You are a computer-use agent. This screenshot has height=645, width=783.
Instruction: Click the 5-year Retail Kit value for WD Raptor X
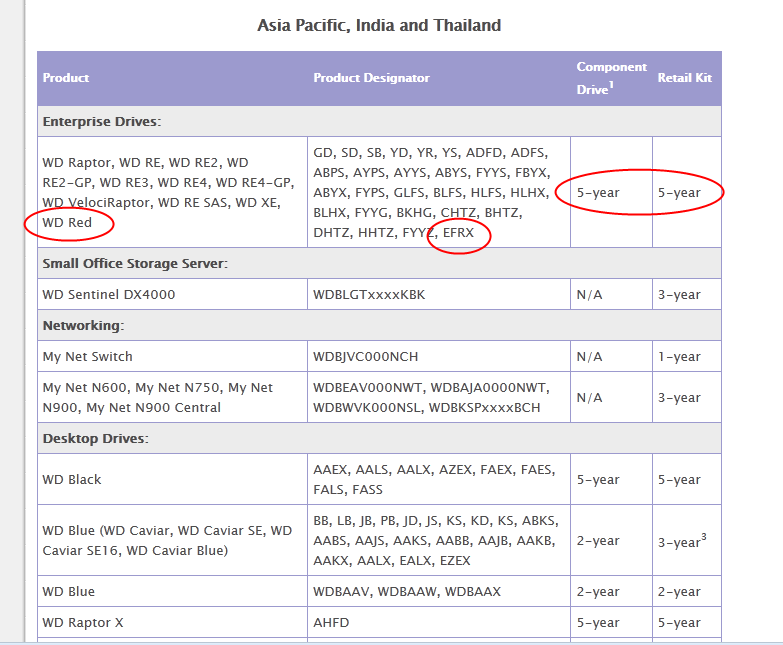679,623
